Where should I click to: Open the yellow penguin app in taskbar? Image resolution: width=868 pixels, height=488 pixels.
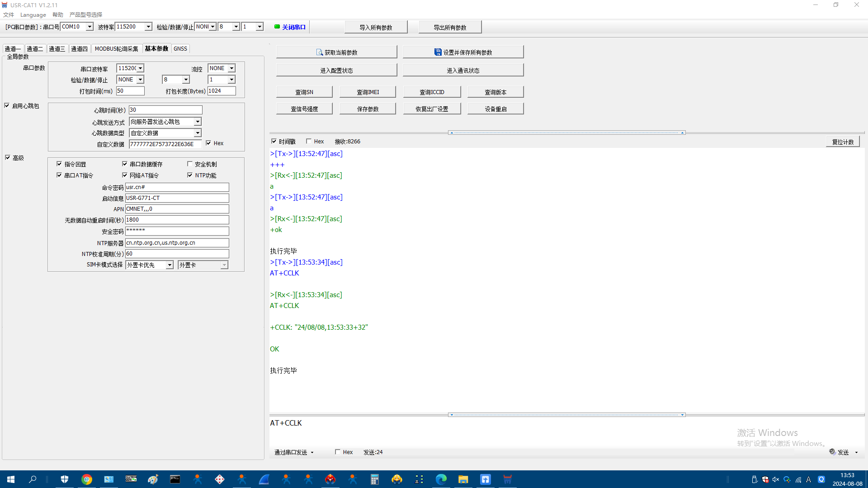pos(397,479)
